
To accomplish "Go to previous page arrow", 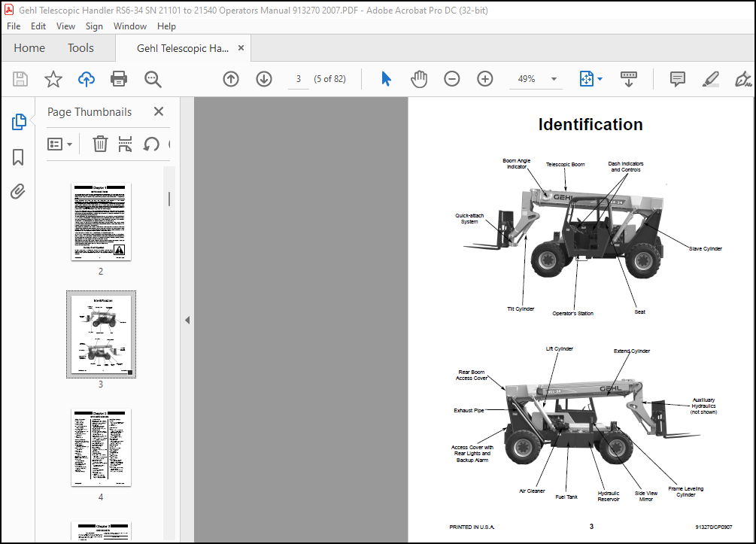I will (231, 78).
